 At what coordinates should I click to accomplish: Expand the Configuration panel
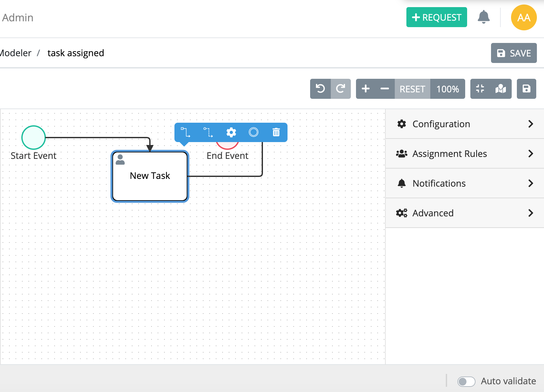pyautogui.click(x=465, y=124)
